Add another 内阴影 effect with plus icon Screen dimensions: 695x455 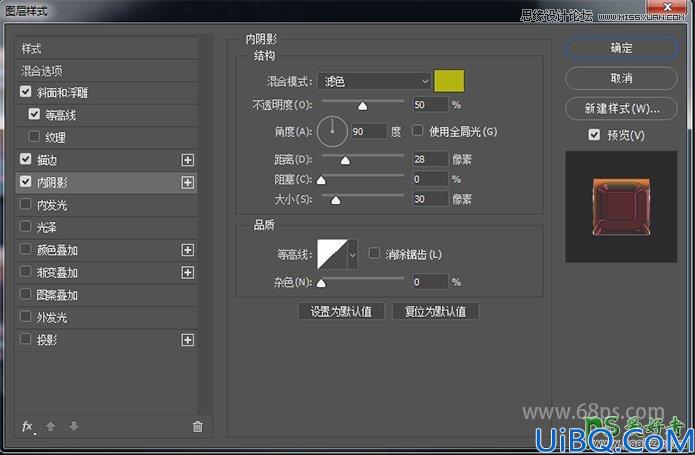tap(188, 183)
